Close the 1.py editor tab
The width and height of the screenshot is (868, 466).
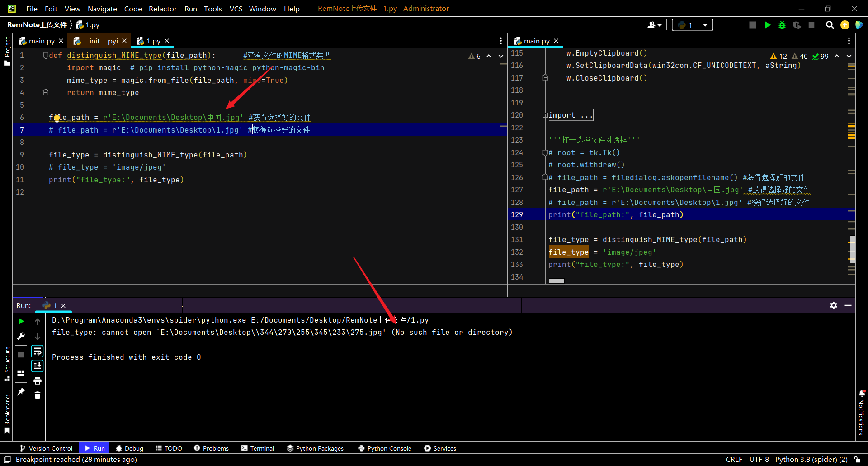point(167,41)
